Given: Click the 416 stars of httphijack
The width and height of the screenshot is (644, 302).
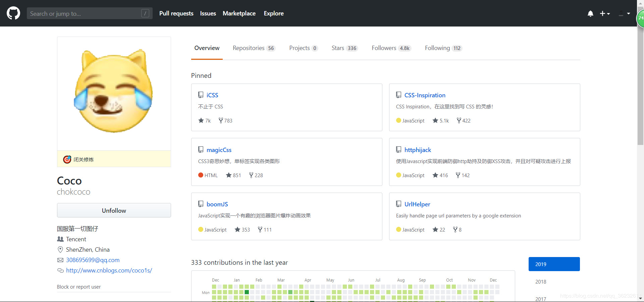Looking at the screenshot, I should coord(440,175).
